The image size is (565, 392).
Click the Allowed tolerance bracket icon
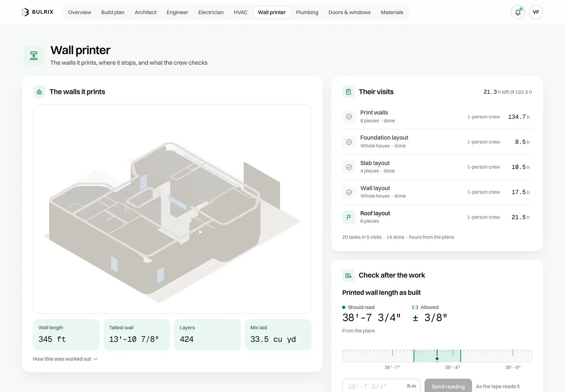pyautogui.click(x=415, y=307)
